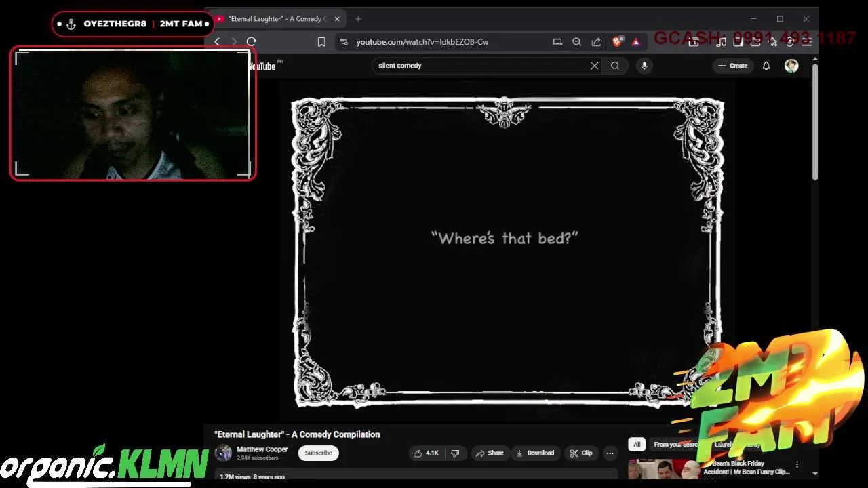This screenshot has width=868, height=488.
Task: Open the Brave Shields lion icon
Action: click(x=617, y=42)
